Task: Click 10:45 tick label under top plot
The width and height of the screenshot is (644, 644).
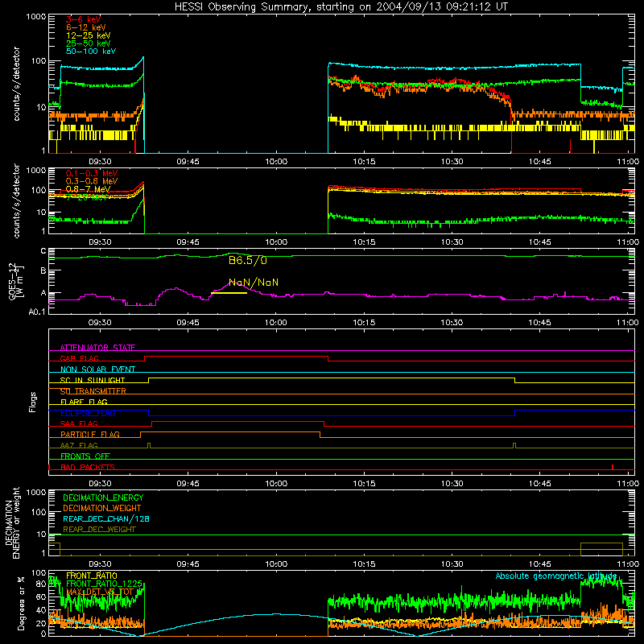Action: click(539, 162)
